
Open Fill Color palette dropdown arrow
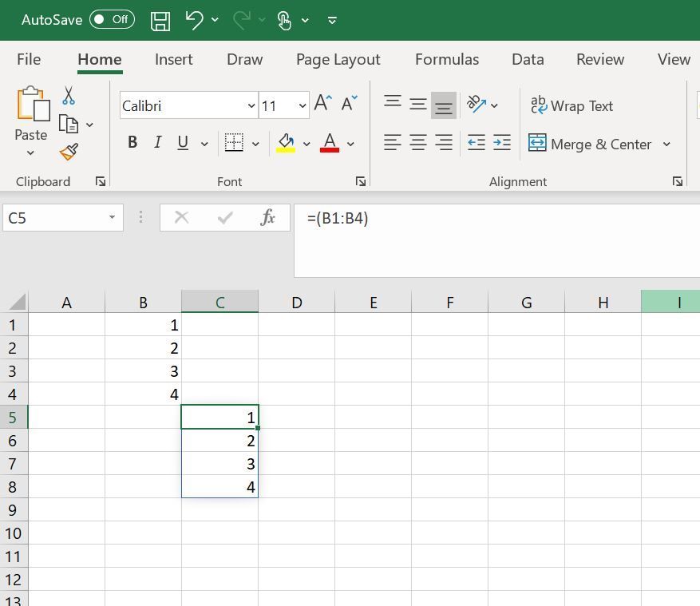[306, 144]
